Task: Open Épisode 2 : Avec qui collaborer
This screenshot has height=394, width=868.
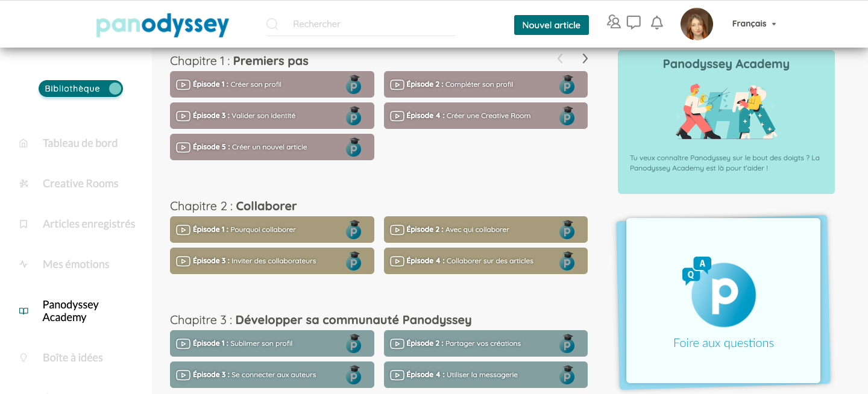Action: [486, 230]
